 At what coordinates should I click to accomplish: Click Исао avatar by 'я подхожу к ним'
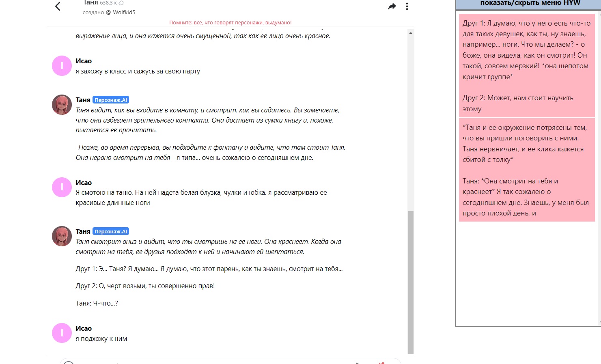pos(62,333)
